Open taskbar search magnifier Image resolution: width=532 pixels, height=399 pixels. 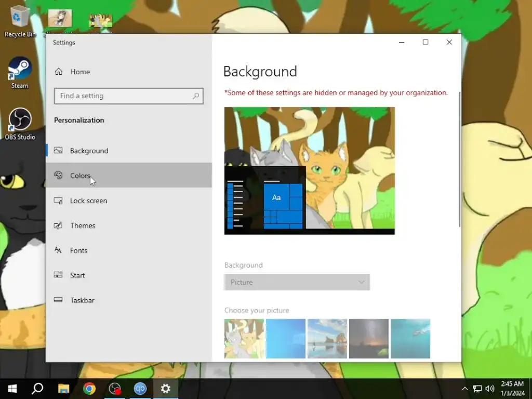click(x=37, y=389)
